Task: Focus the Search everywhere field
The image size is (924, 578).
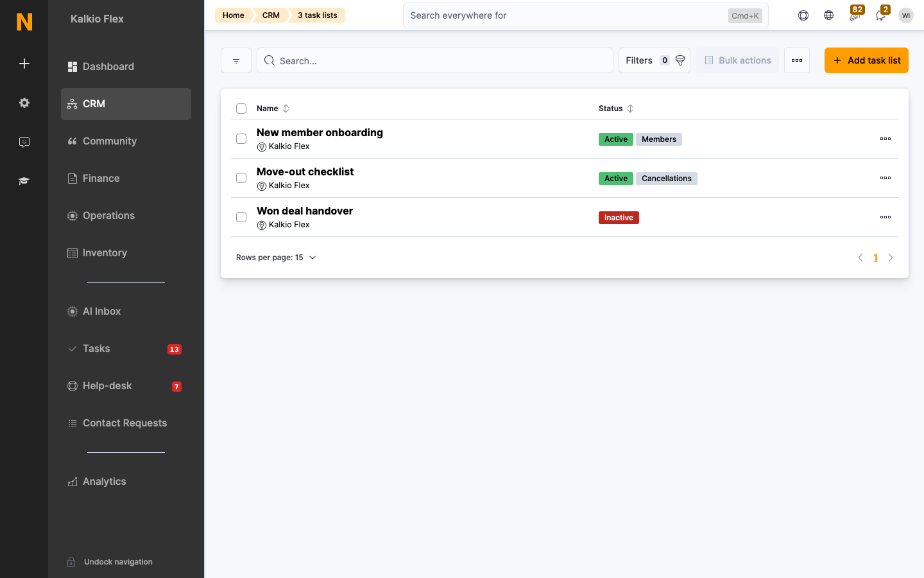Action: pos(586,15)
